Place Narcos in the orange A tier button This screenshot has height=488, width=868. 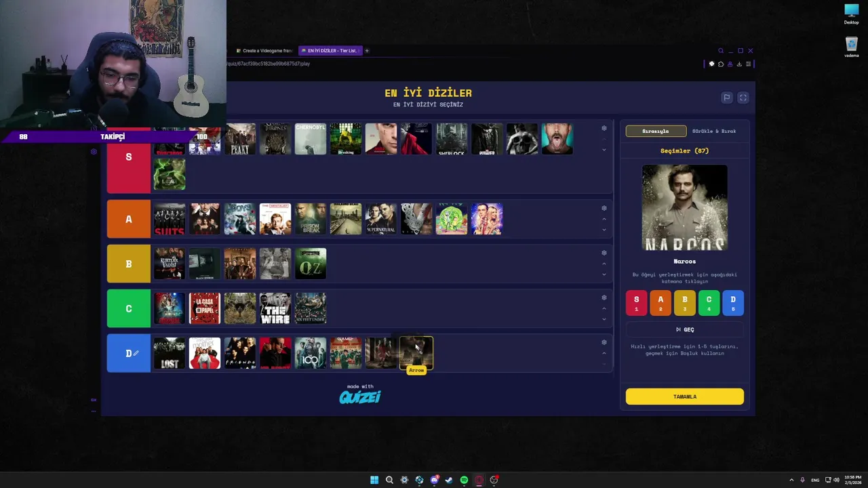point(660,302)
